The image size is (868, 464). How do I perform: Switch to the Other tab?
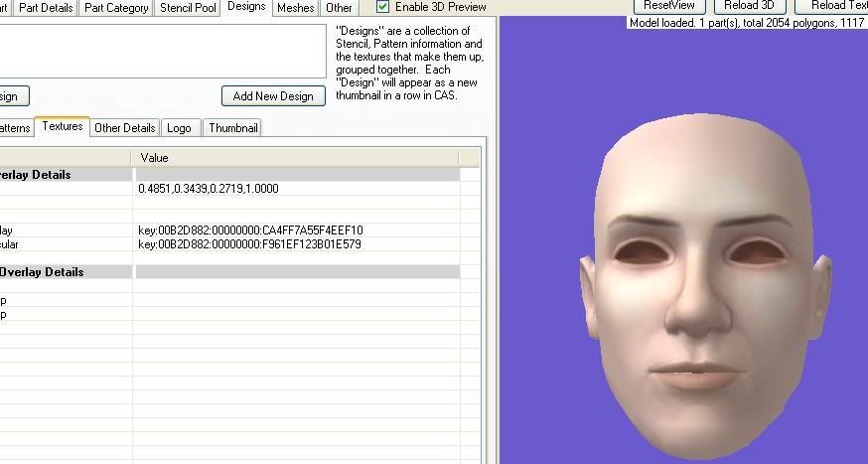click(339, 8)
